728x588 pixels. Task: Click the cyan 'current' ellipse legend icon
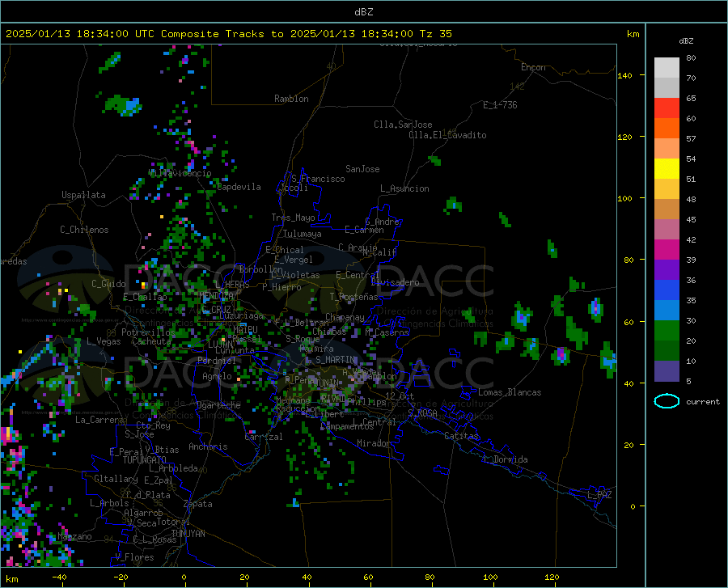tap(667, 401)
